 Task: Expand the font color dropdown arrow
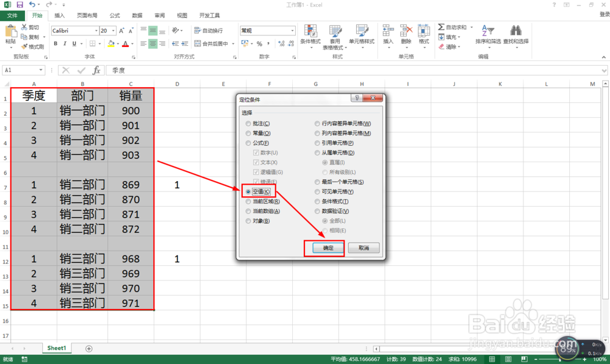click(x=132, y=43)
